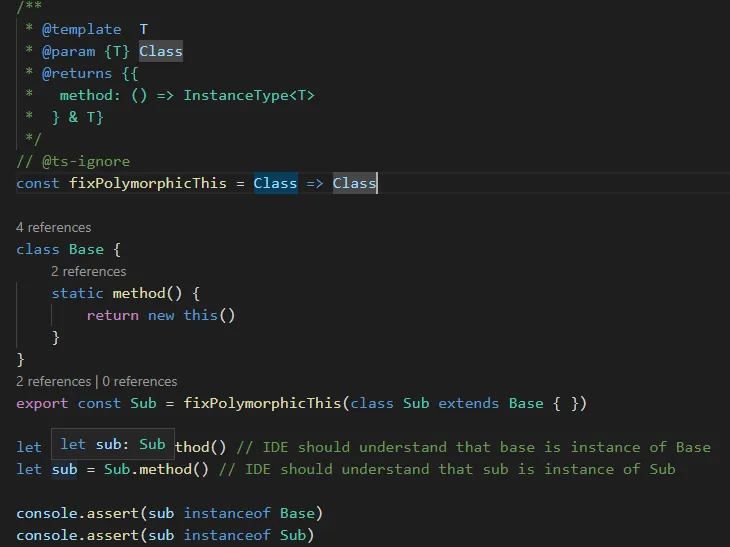This screenshot has height=547, width=730.
Task: Open the "0 references" code lens
Action: [x=140, y=381]
